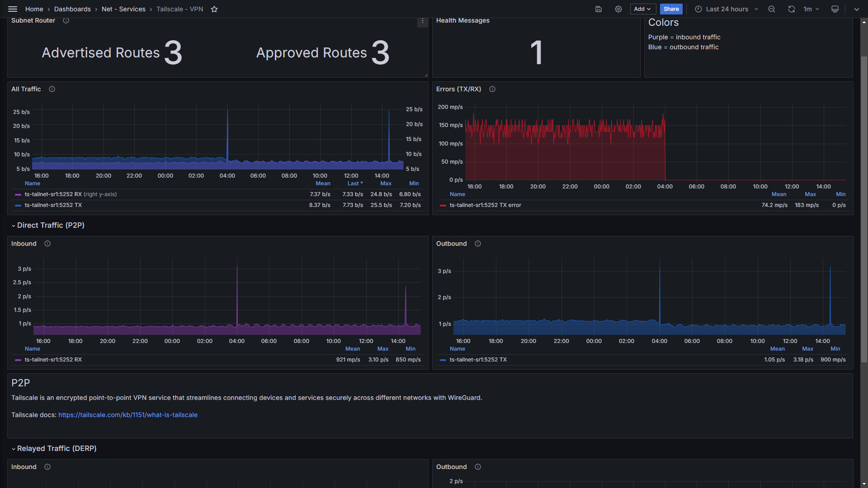Refresh the dashboard

pos(791,9)
